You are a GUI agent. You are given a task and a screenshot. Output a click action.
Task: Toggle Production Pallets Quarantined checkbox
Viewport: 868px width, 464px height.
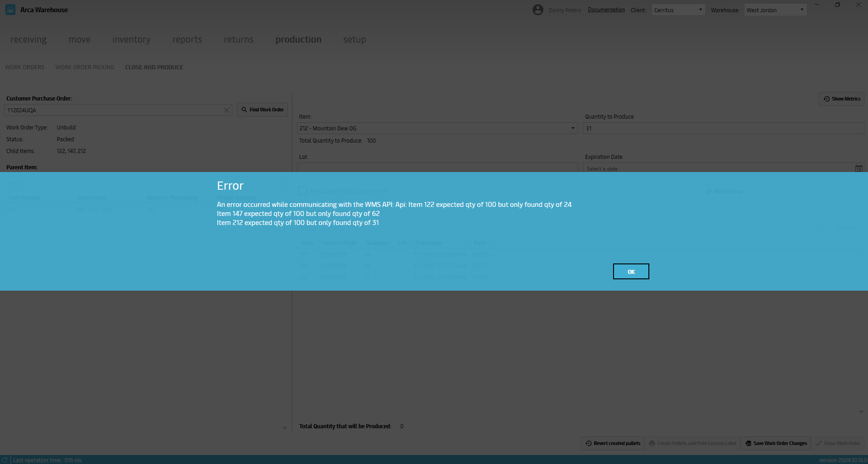[x=302, y=191]
